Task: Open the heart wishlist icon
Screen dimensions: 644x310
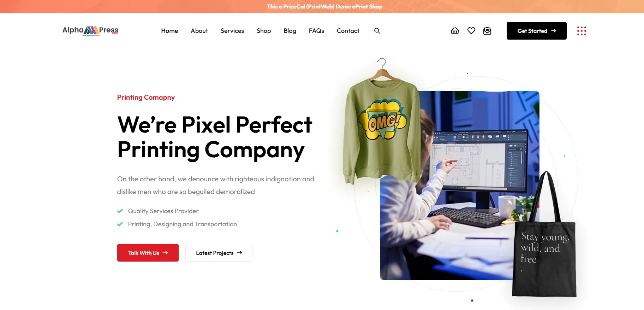Action: tap(471, 31)
